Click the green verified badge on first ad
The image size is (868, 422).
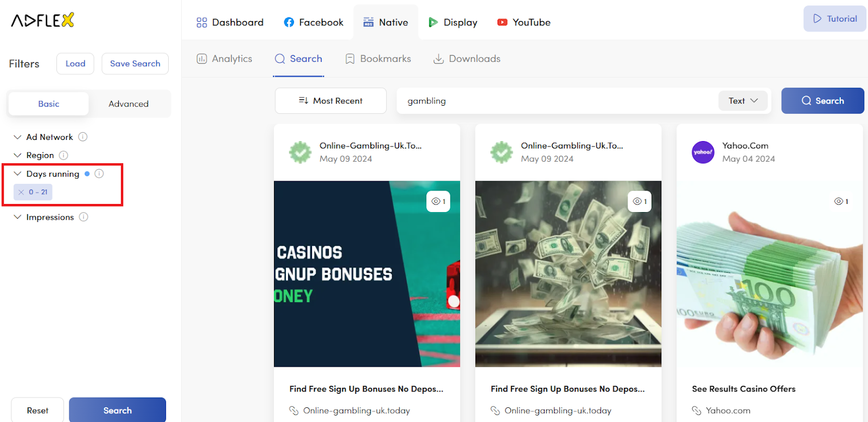[x=300, y=152]
